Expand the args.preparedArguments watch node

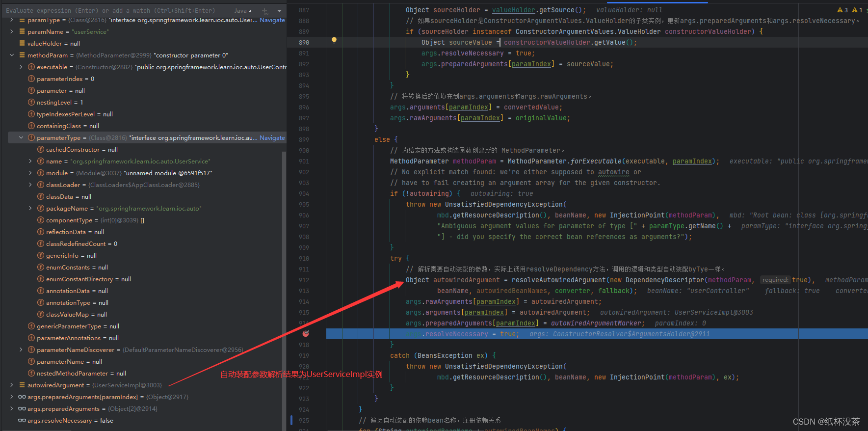click(x=12, y=408)
